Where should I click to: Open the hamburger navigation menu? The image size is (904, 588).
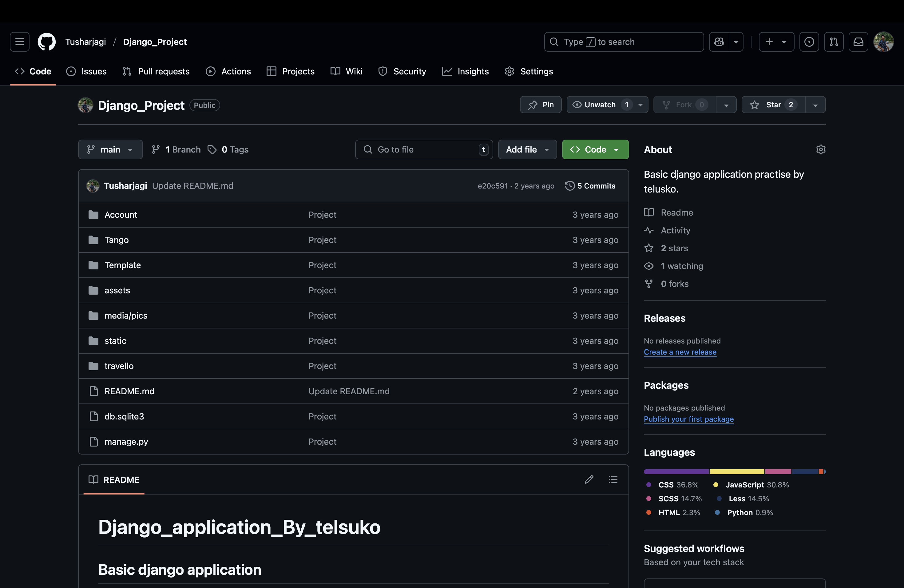19,42
